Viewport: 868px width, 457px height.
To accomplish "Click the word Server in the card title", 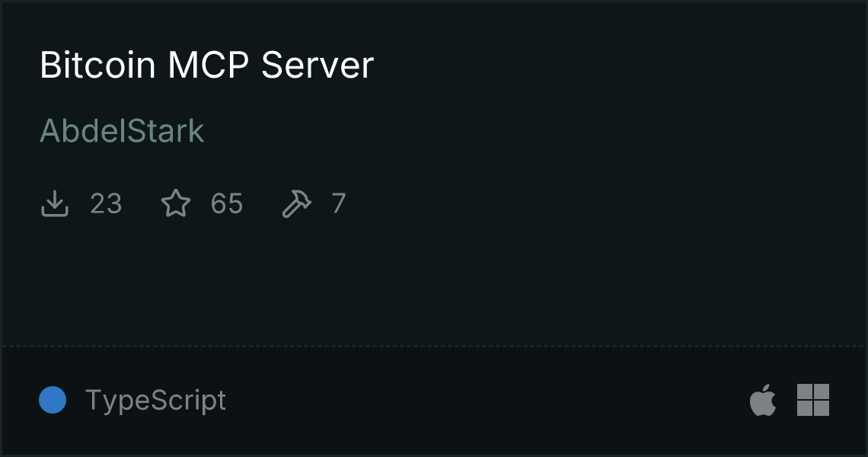I will (318, 66).
